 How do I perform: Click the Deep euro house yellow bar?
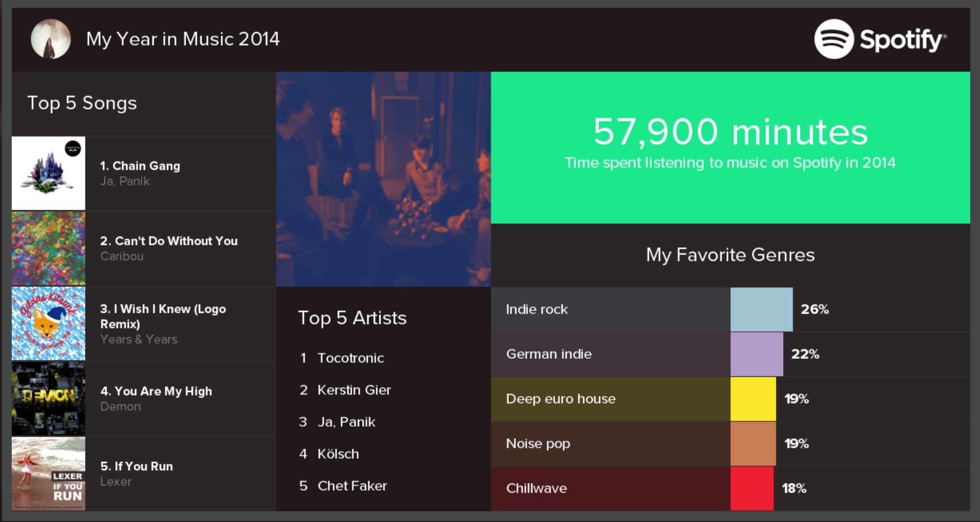point(753,399)
